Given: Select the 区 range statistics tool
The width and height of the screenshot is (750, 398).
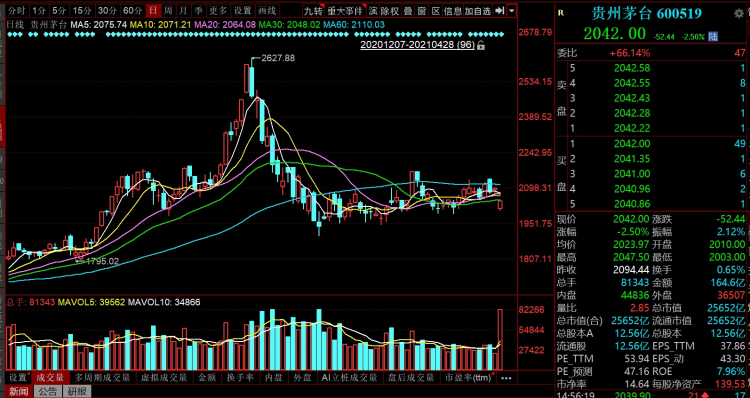Looking at the screenshot, I should coord(436,11).
